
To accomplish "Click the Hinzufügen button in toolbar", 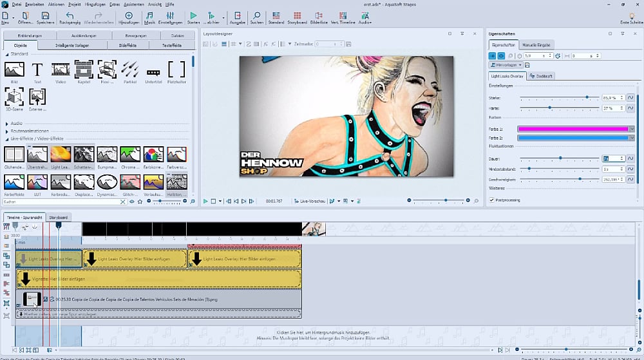I will click(129, 16).
